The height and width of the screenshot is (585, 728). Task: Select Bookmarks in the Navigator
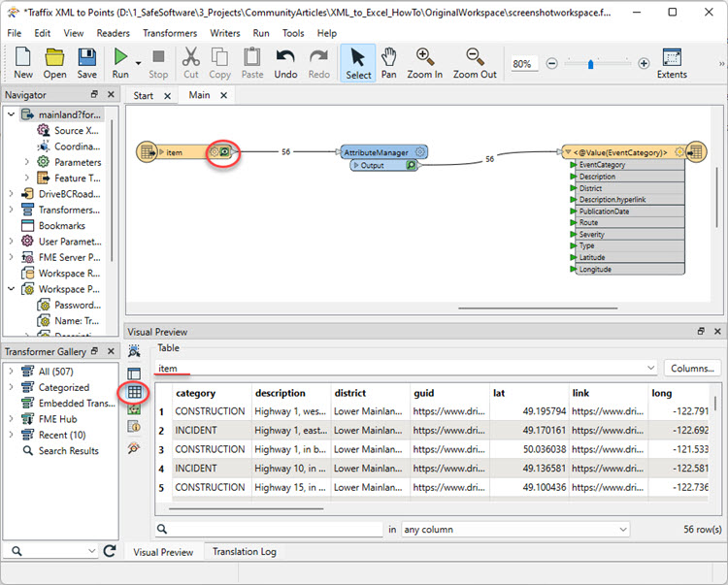[62, 225]
